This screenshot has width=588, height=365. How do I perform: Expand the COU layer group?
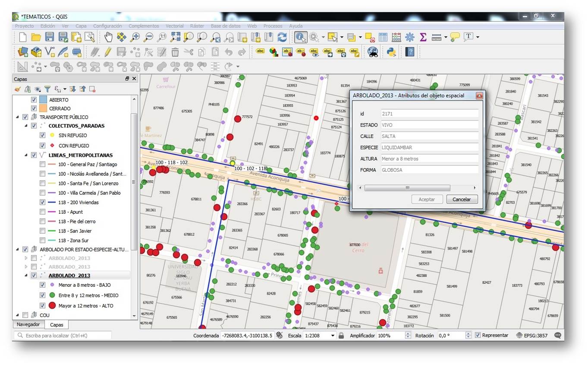[18, 315]
